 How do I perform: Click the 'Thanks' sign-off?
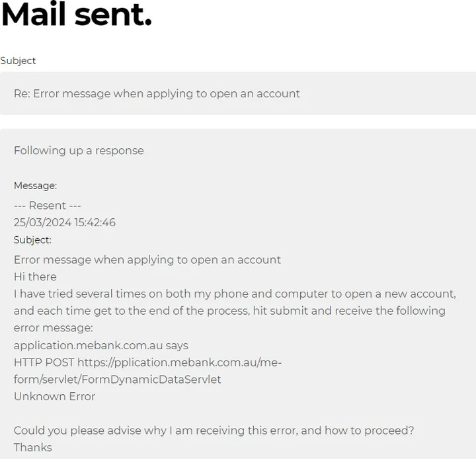pos(32,448)
